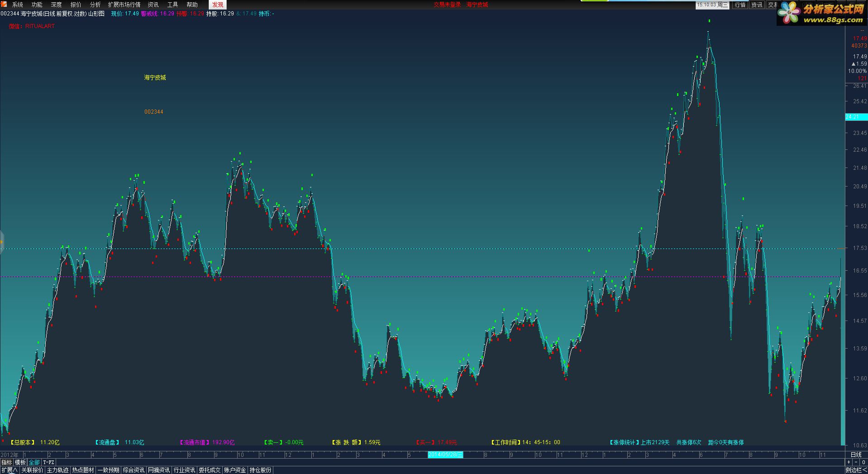Click the 发现 tab button
Viewport: 868px width, 474px height.
pos(218,5)
